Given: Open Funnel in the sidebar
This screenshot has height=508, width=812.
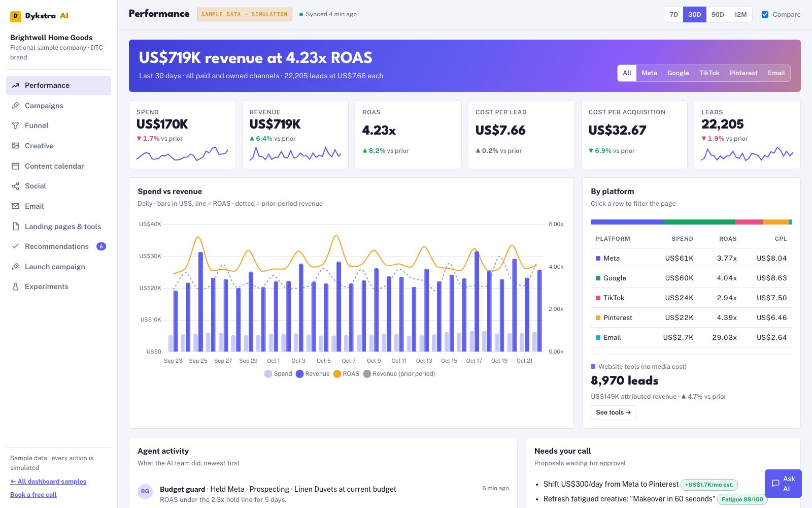Looking at the screenshot, I should click(58, 125).
